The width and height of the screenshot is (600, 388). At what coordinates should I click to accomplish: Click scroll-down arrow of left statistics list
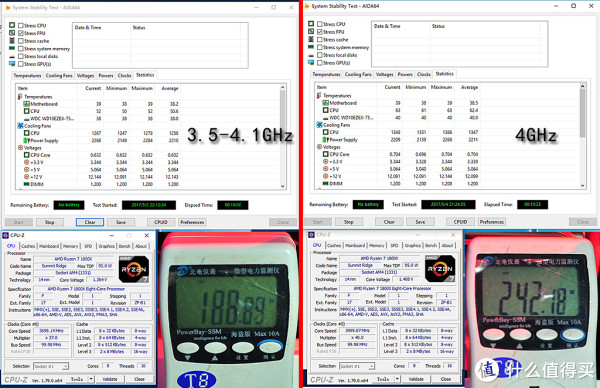(283, 186)
